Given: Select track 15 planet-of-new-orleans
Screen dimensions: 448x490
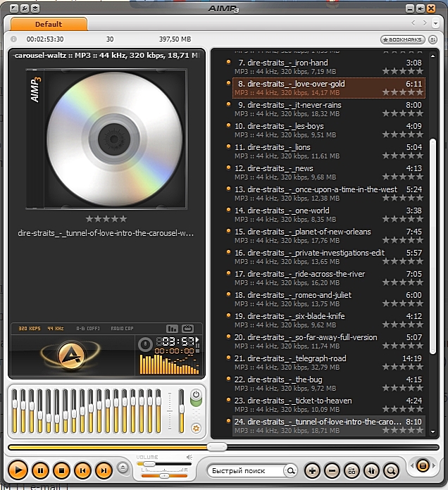Looking at the screenshot, I should [328, 236].
